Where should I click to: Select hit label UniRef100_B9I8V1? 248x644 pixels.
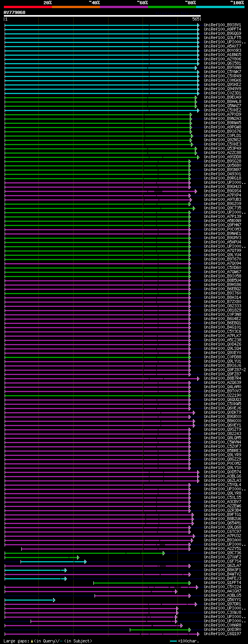click(222, 25)
